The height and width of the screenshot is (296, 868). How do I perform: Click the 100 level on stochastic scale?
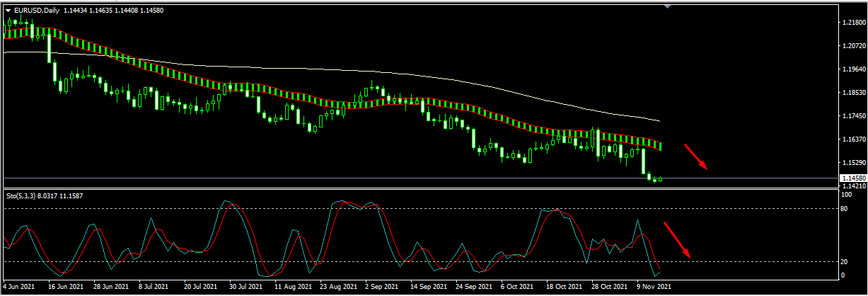(845, 194)
